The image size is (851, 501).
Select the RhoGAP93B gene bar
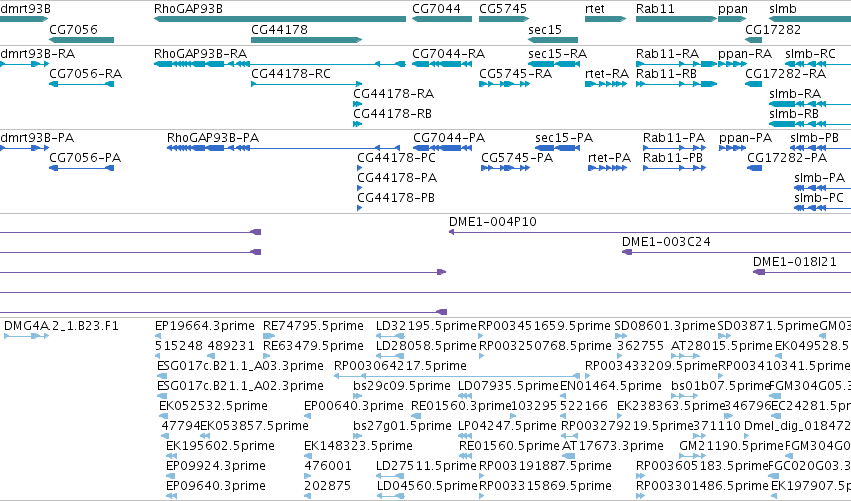click(x=280, y=19)
